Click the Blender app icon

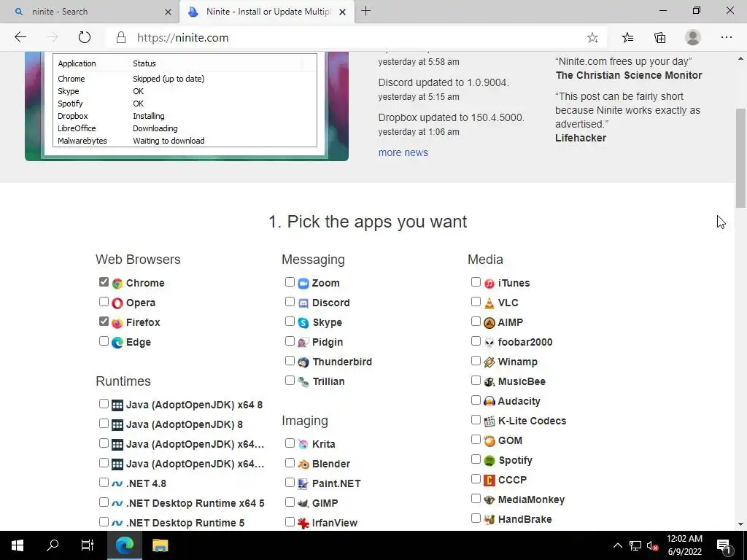click(x=303, y=464)
